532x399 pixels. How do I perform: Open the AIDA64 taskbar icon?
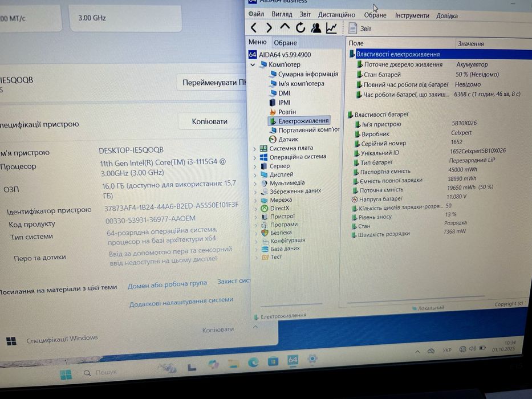pyautogui.click(x=293, y=360)
